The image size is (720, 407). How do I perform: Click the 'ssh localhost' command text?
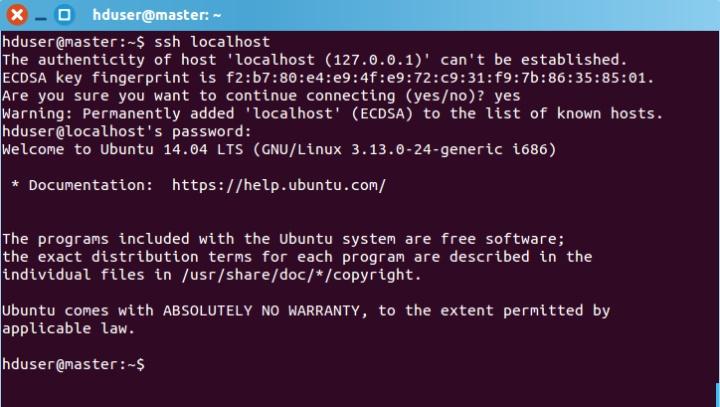tap(212, 42)
